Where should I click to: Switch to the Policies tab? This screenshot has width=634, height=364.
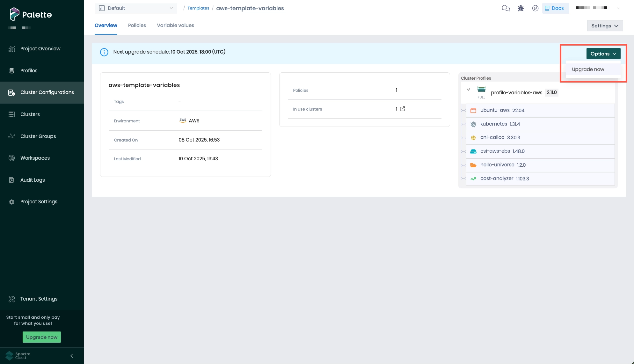point(137,25)
